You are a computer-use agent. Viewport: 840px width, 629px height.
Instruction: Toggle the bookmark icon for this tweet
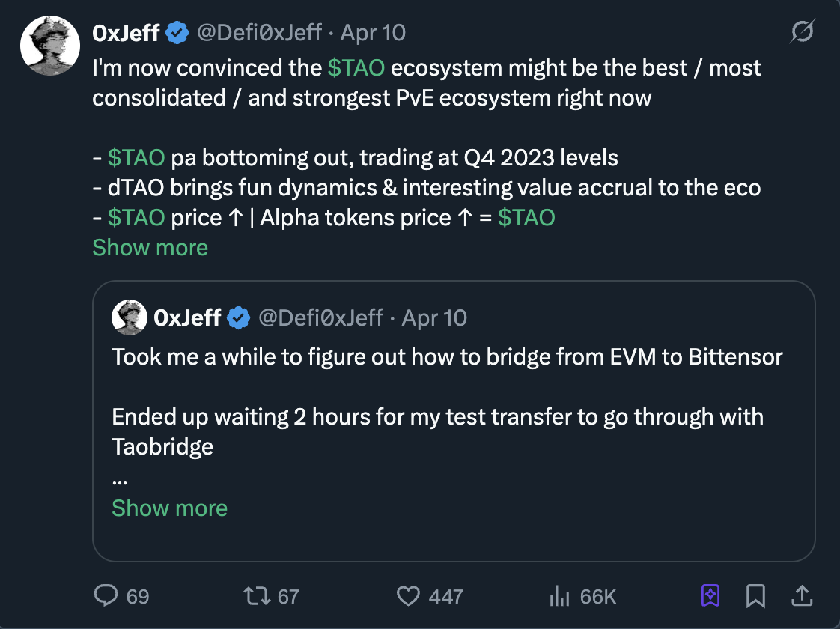click(x=755, y=595)
